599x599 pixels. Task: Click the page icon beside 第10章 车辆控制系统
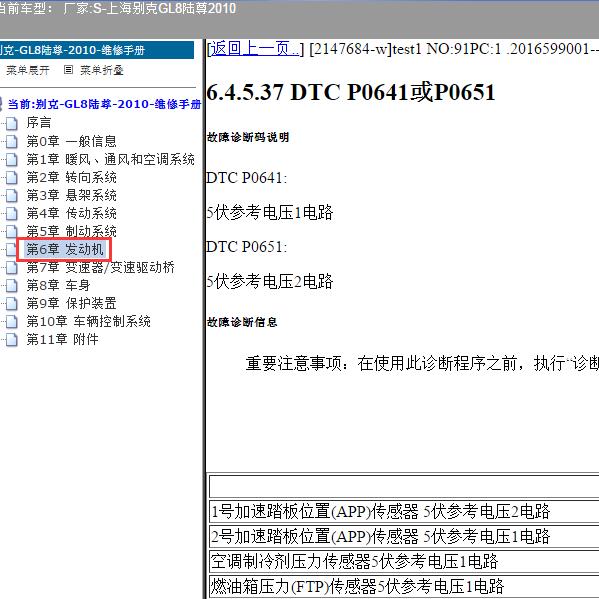click(x=12, y=321)
